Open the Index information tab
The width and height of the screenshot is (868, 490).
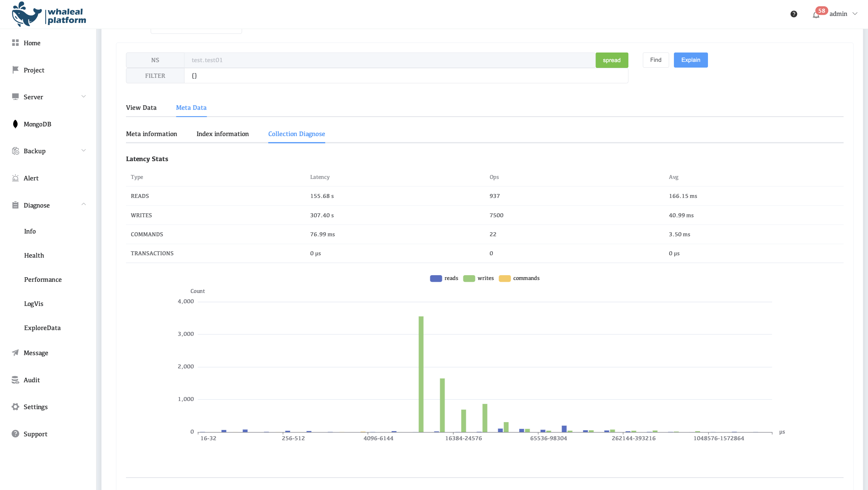pos(222,134)
